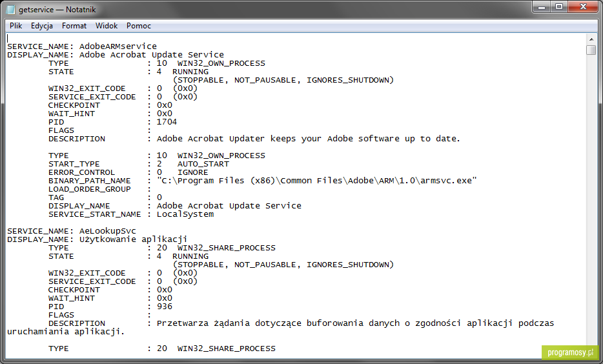Click 'SERVICE_START_NAME' label
Screen dimensions: 603x364
pos(95,214)
